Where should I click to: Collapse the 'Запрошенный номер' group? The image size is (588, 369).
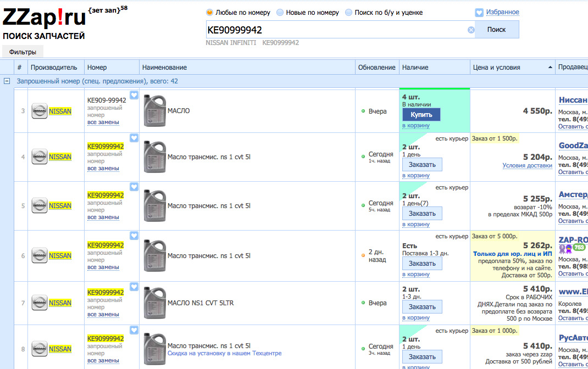7,81
